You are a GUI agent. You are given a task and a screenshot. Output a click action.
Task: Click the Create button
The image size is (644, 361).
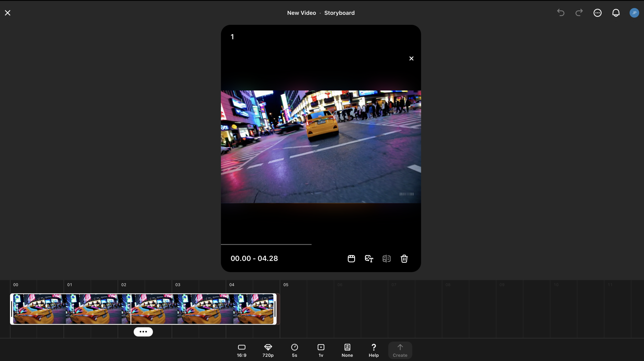[x=400, y=350]
